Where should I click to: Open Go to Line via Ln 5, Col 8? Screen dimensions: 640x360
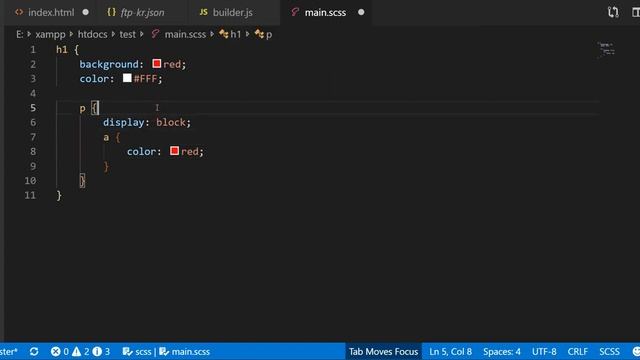450,351
